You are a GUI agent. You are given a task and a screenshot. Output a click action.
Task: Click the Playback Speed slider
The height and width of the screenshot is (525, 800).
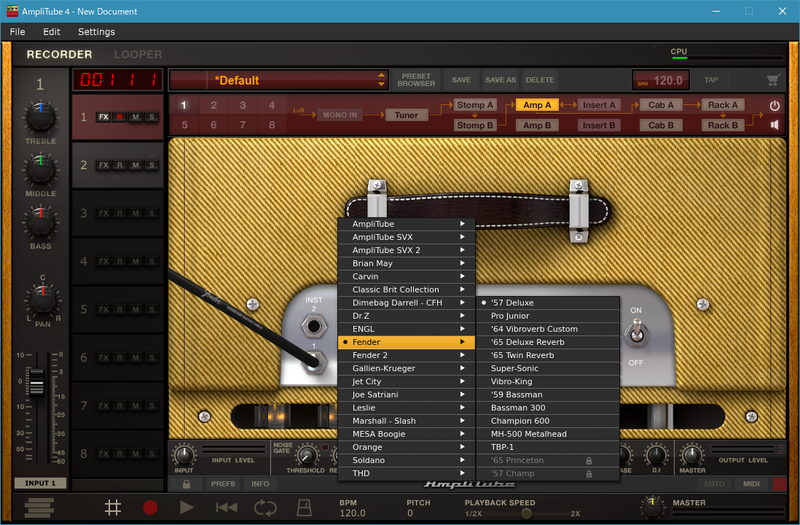pos(526,513)
